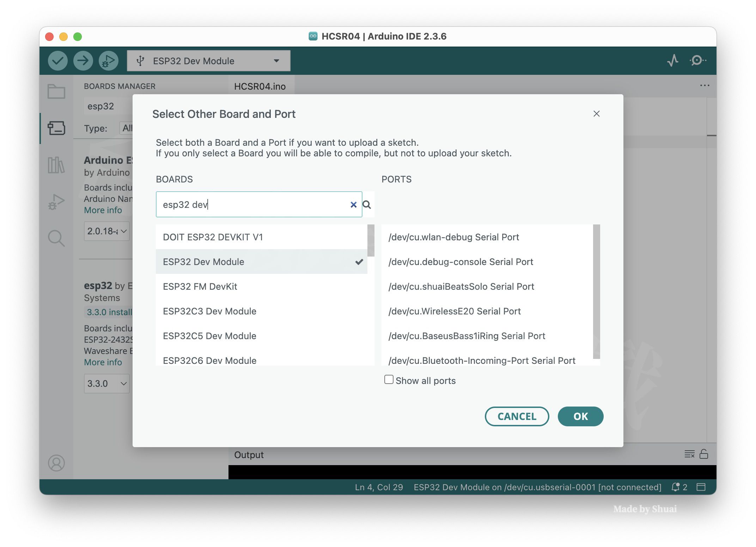Image resolution: width=756 pixels, height=547 pixels.
Task: Click the Verify checkmark toolbar button
Action: [x=57, y=61]
